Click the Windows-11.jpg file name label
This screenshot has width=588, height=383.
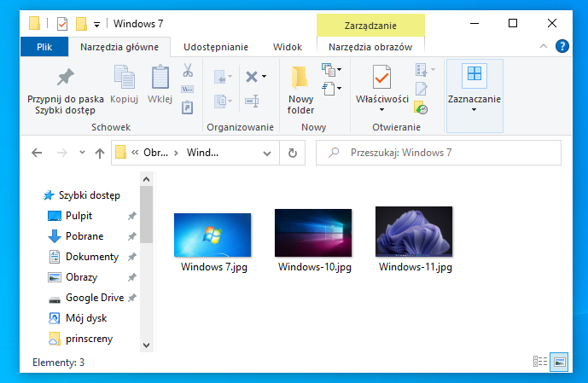click(415, 267)
